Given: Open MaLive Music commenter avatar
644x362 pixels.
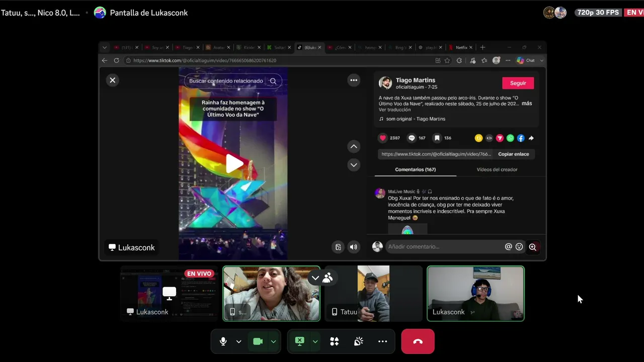Looking at the screenshot, I should 380,194.
